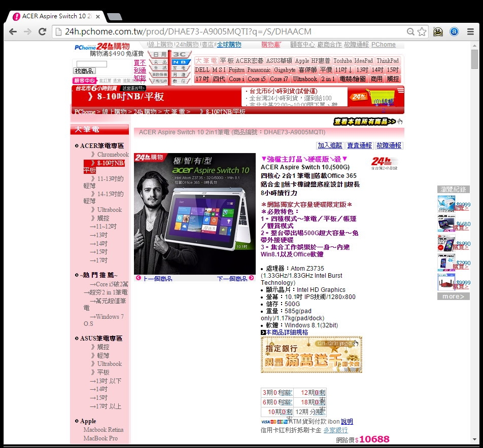
Task: Open Macbook Retina sidebar link
Action: pyautogui.click(x=103, y=430)
